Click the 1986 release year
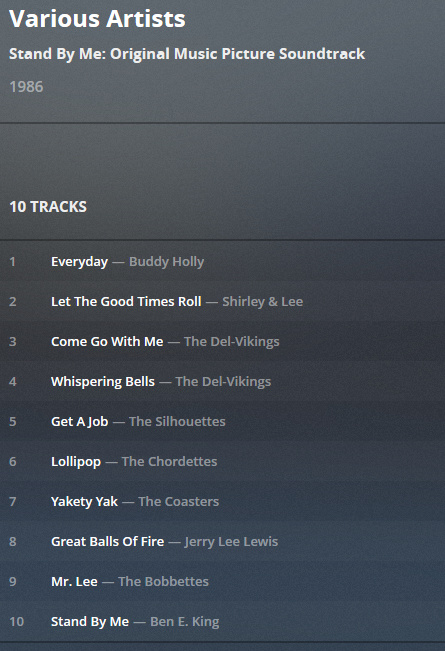The height and width of the screenshot is (651, 445). click(x=26, y=87)
